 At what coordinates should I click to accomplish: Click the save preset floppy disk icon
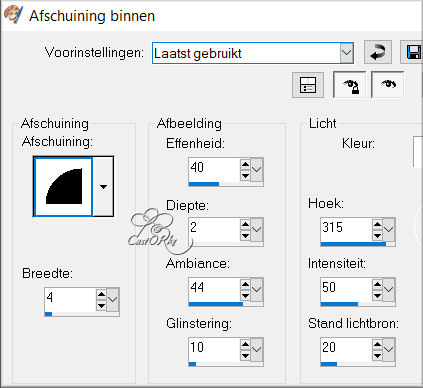[412, 52]
